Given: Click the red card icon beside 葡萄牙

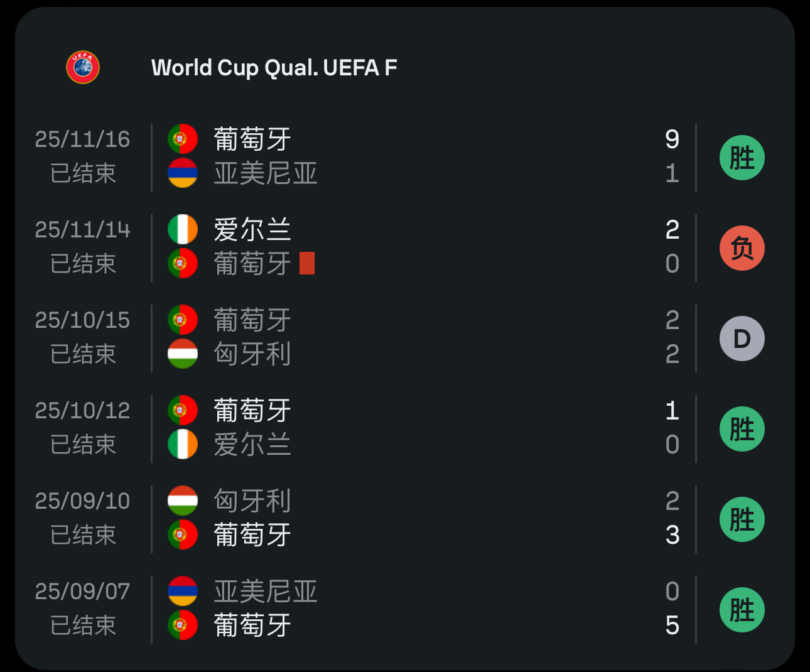Looking at the screenshot, I should (x=307, y=264).
